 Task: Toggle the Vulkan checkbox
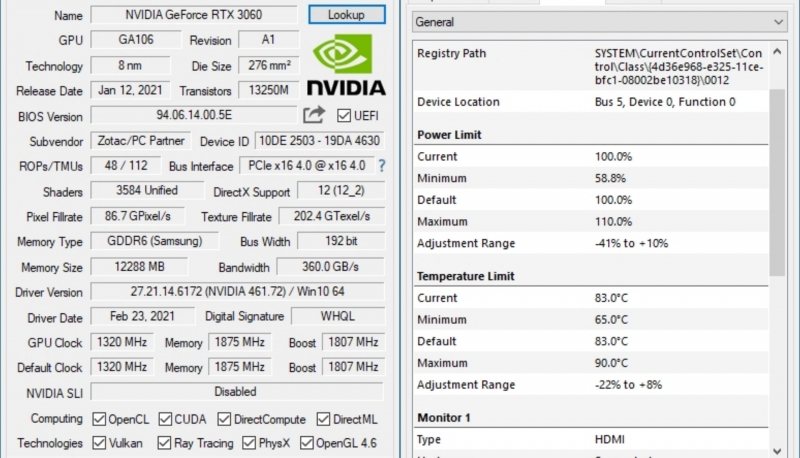99,443
